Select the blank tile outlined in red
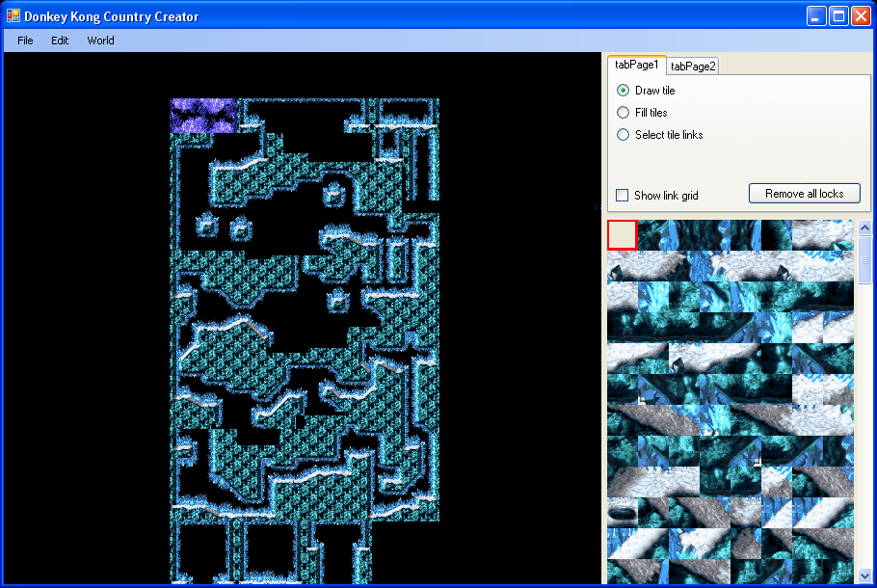 point(622,234)
